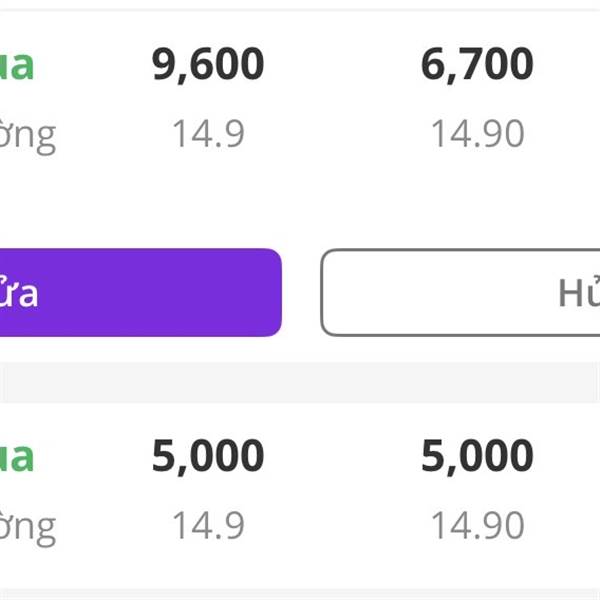Tap the green Mua label of the 9,600 order

(x=17, y=65)
